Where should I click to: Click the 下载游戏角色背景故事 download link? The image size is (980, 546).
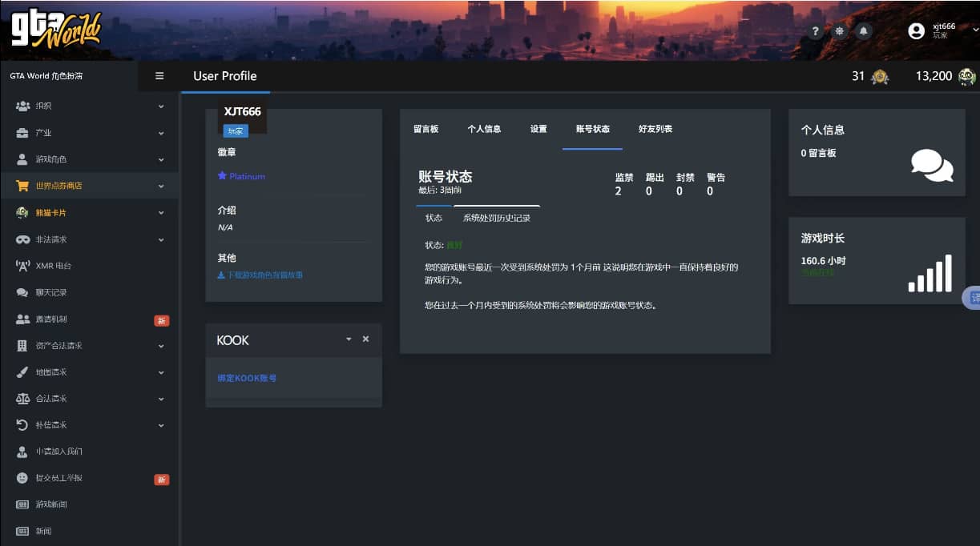pos(260,275)
